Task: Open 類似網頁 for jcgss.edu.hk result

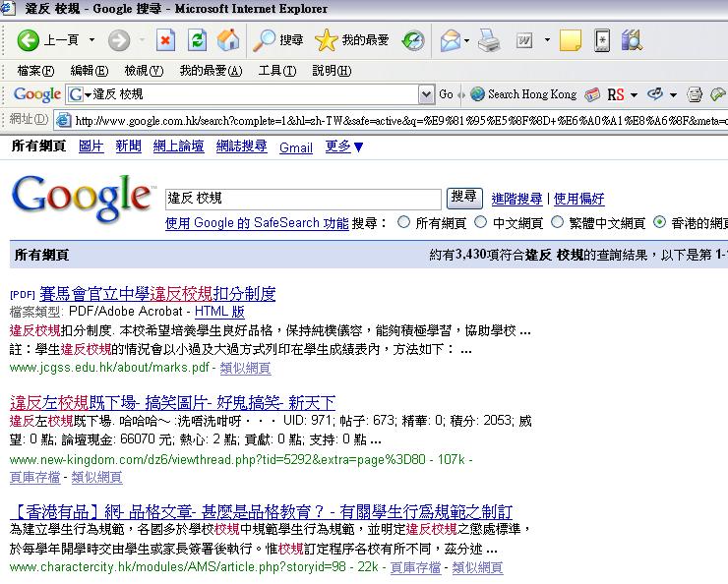Action: 245,369
